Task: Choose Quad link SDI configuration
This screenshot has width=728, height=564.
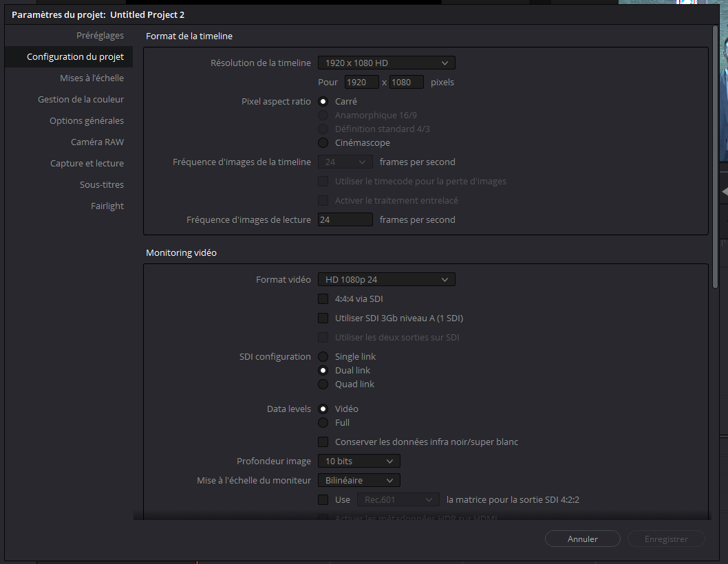Action: [x=323, y=384]
